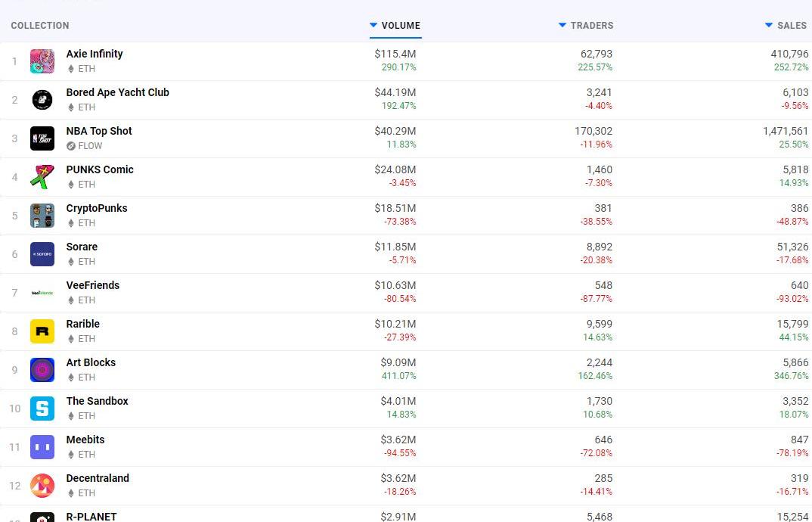Open the CryptoPunks collection thumbnail icon
The image size is (812, 522).
pyautogui.click(x=42, y=216)
